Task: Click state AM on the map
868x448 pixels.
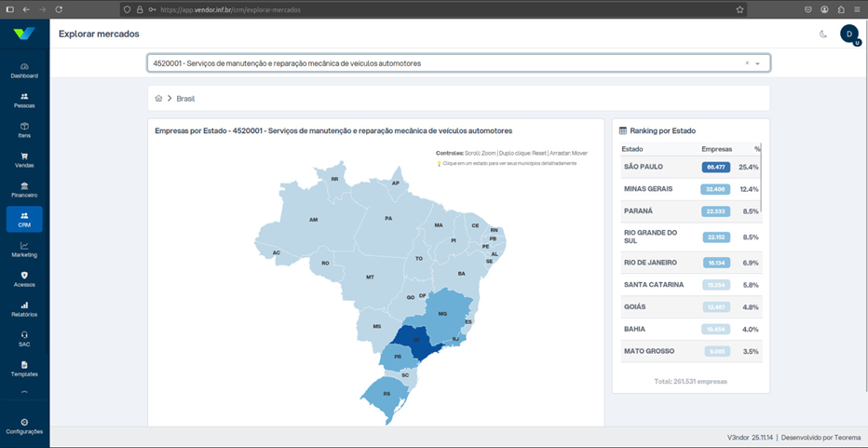Action: click(313, 220)
